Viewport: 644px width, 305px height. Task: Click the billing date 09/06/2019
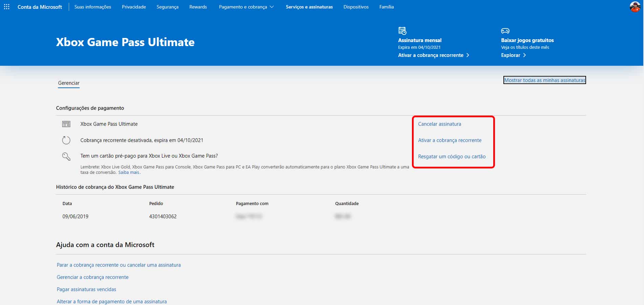tap(75, 217)
